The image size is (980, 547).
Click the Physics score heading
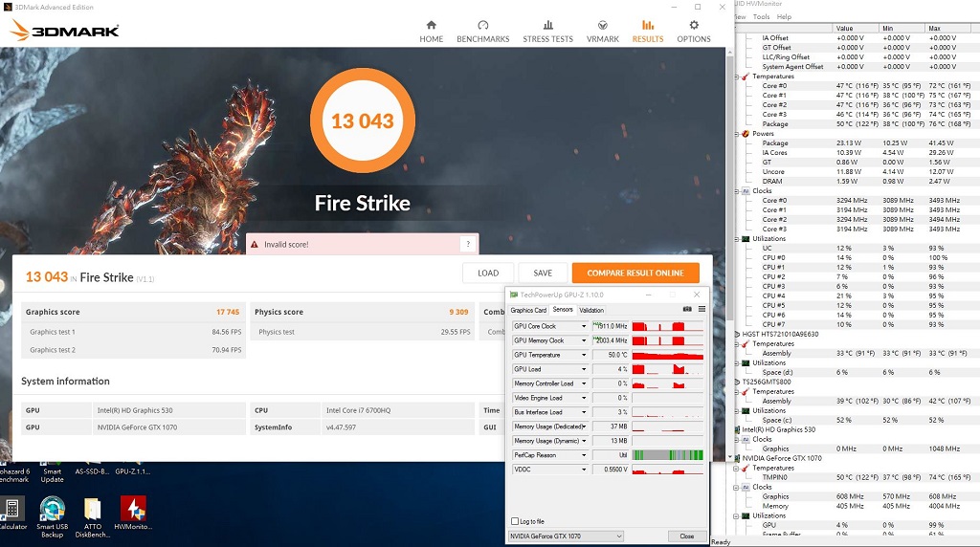[x=278, y=312]
